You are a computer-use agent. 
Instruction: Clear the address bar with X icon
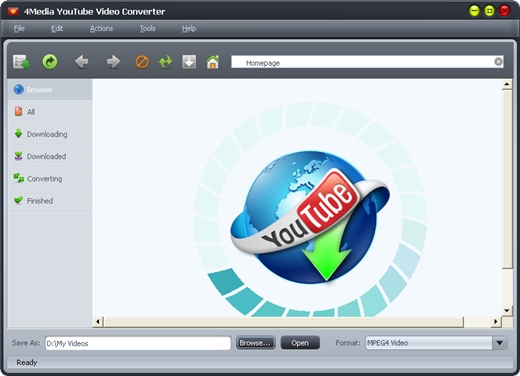click(498, 62)
